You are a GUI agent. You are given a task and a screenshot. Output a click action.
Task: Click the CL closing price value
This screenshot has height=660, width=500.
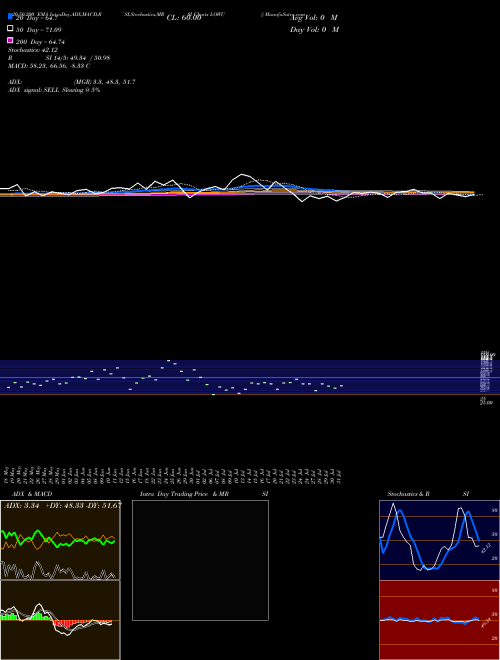(184, 18)
